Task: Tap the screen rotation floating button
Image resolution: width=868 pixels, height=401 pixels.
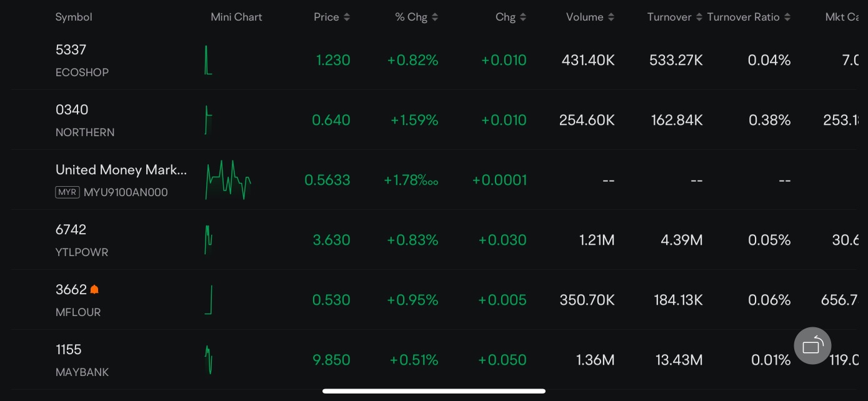Action: pos(812,345)
